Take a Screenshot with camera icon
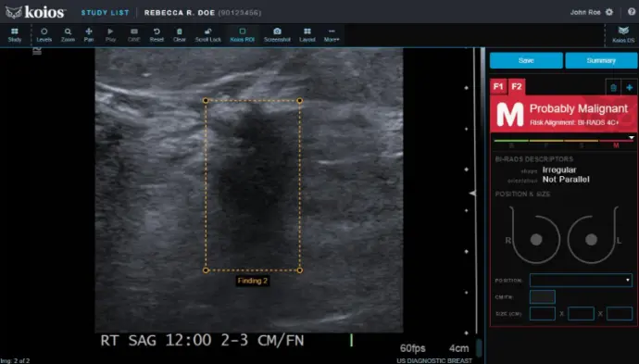 pos(277,34)
